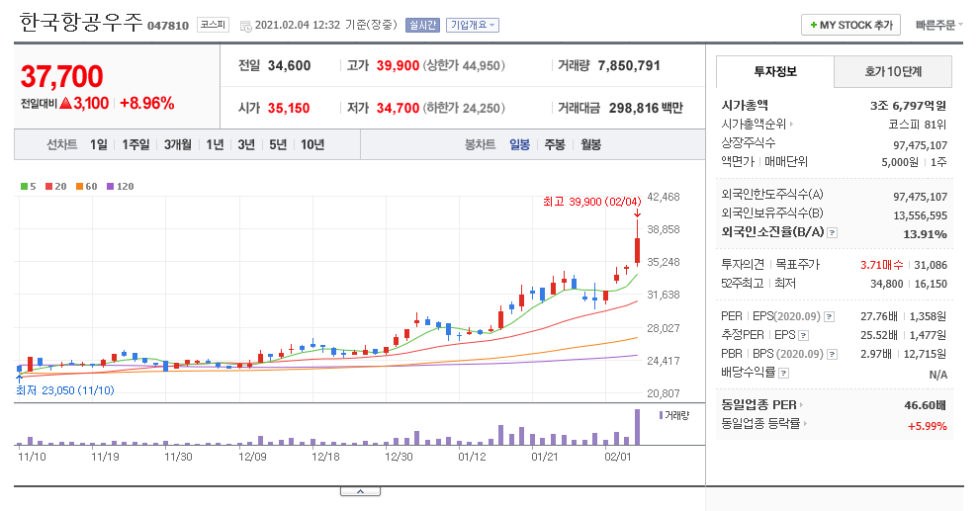The image size is (980, 511).
Task: Click the tall 02/04 volume bar
Action: [x=638, y=427]
